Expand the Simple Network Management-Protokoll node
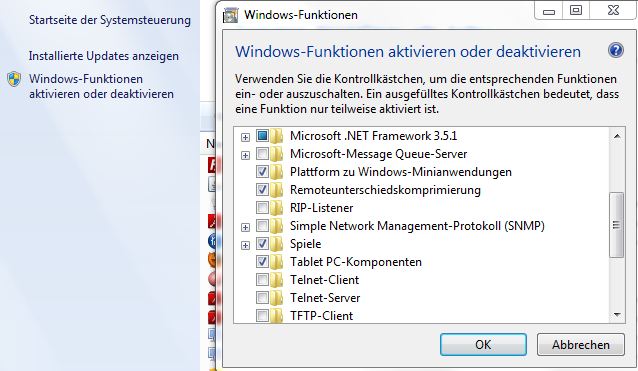The width and height of the screenshot is (638, 371). coord(245,227)
